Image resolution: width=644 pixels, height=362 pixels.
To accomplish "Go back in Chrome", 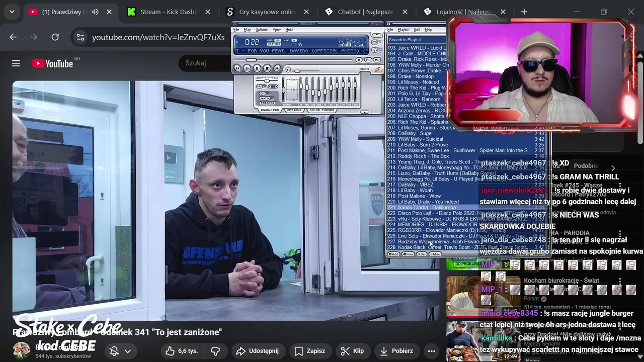I will [x=13, y=37].
